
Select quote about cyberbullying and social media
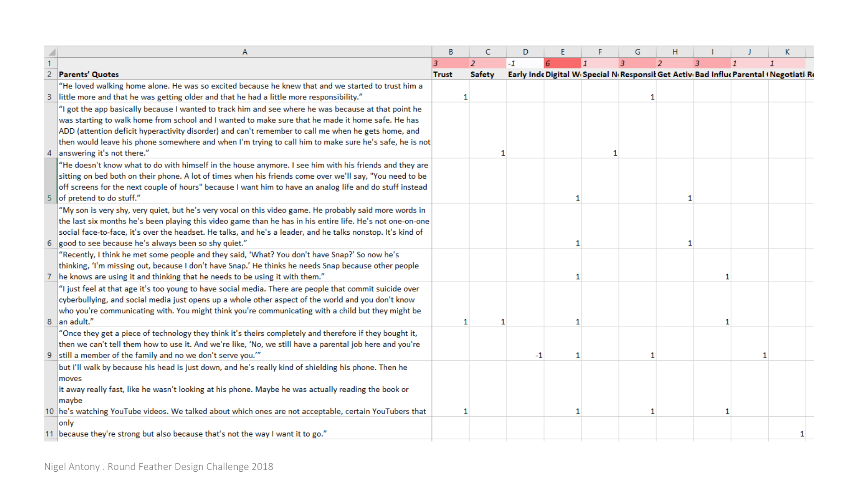click(244, 305)
